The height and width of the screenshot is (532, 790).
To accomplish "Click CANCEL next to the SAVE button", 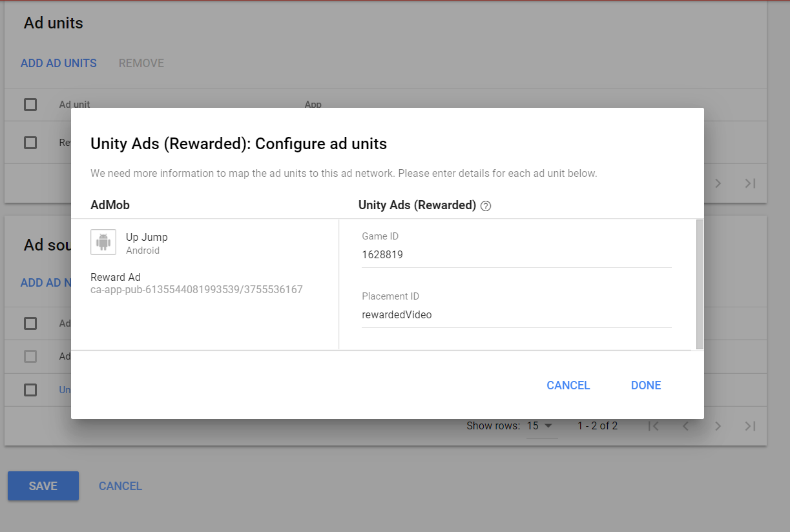I will [120, 486].
